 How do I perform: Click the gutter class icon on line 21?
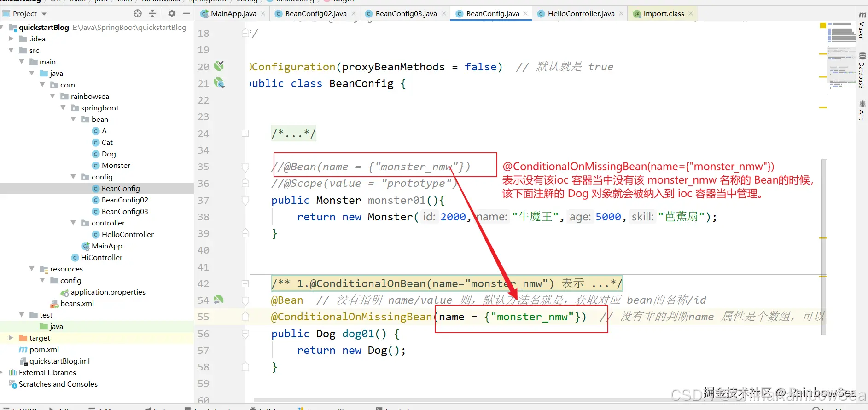pyautogui.click(x=219, y=83)
